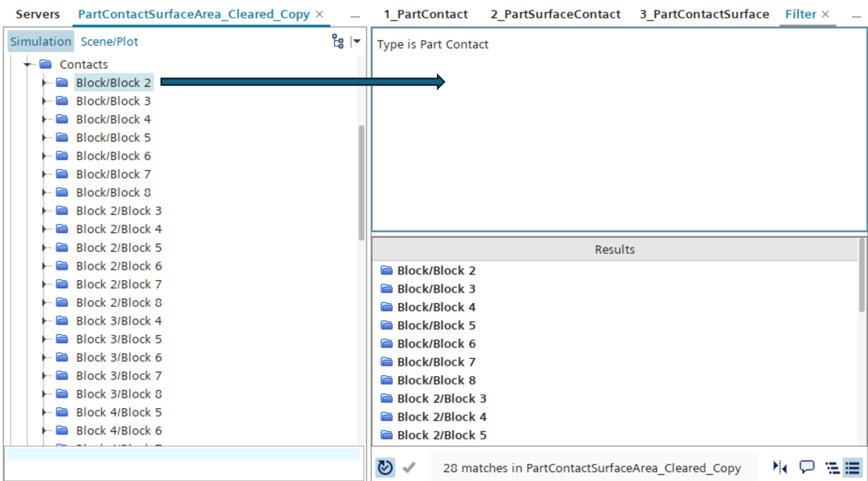Close the PartContactSurfaceArea_Cleared_Copy tab
The image size is (868, 481).
coord(319,14)
